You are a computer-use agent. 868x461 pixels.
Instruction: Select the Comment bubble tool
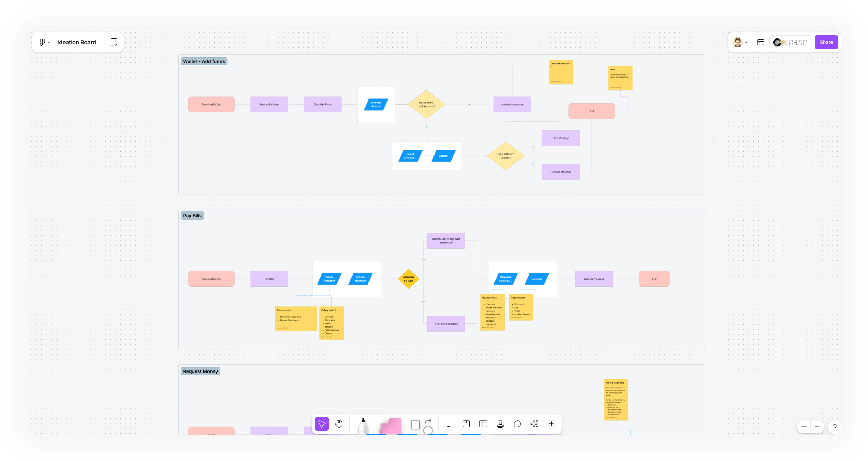(x=517, y=424)
